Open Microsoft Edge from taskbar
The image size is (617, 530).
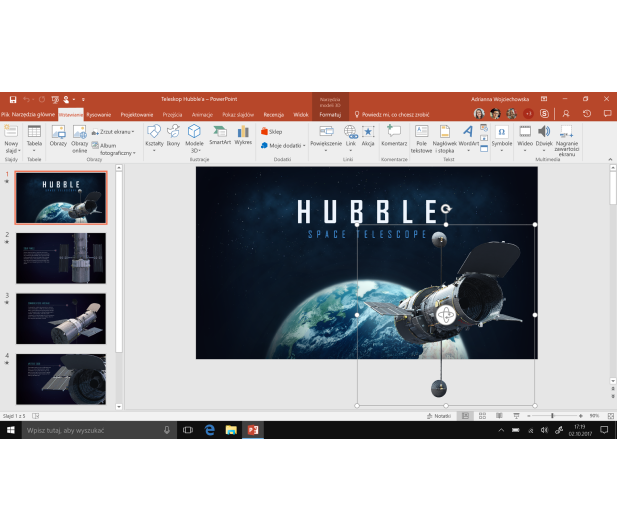[x=209, y=430]
